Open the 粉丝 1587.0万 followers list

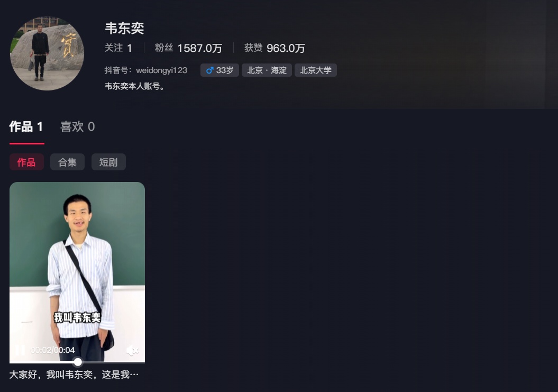click(188, 48)
